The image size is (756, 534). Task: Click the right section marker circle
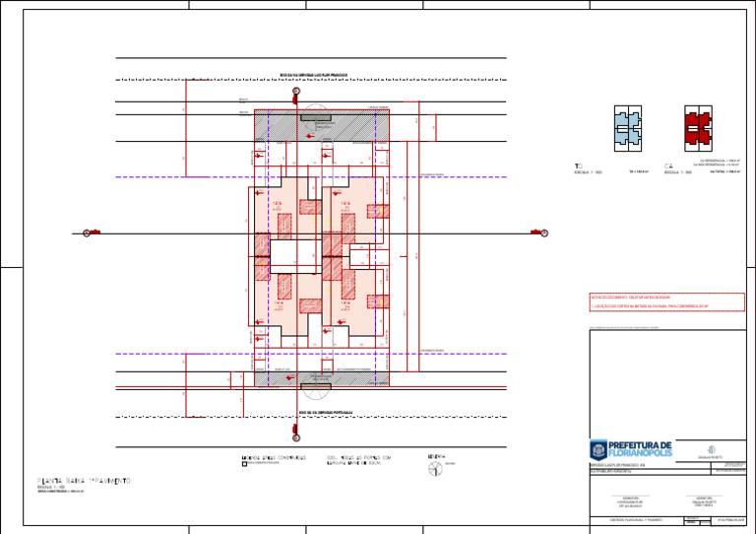pos(544,234)
